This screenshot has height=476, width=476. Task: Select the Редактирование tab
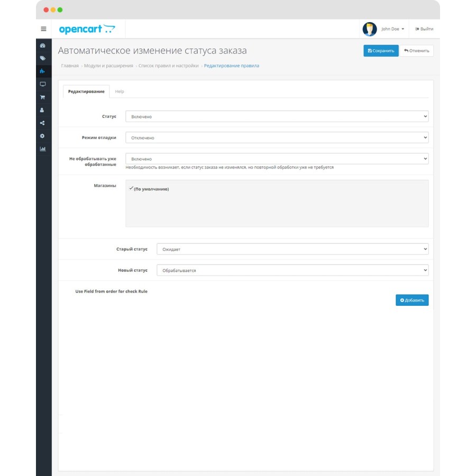(x=86, y=91)
